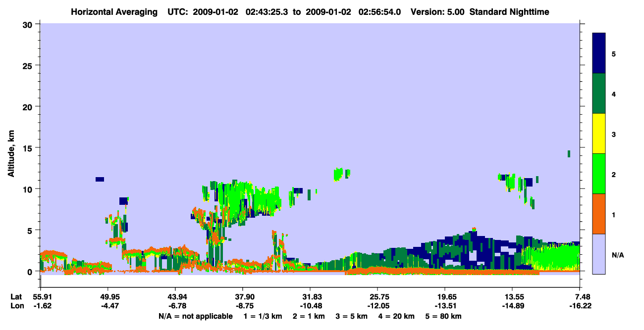Click 'Standard Nighttime' in the title
This screenshot has width=644, height=330.
click(509, 11)
